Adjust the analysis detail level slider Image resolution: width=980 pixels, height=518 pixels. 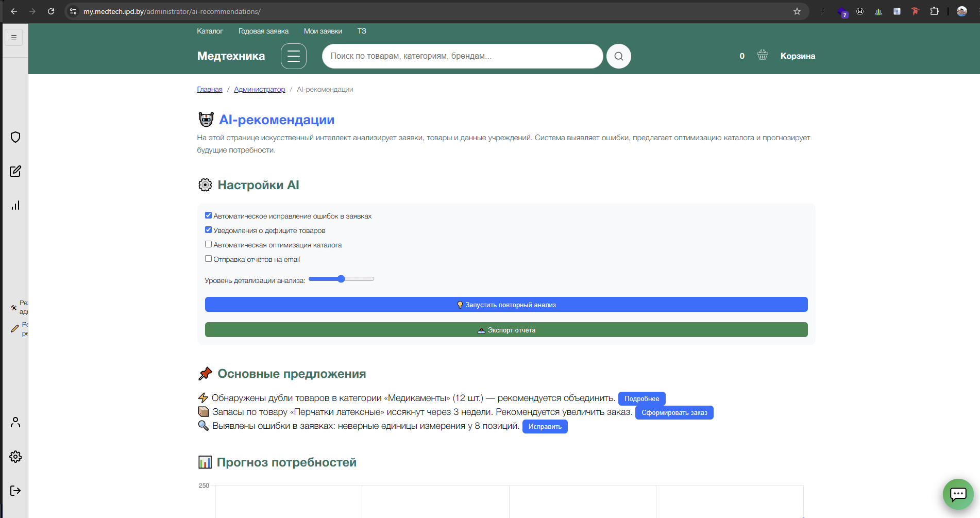(341, 279)
